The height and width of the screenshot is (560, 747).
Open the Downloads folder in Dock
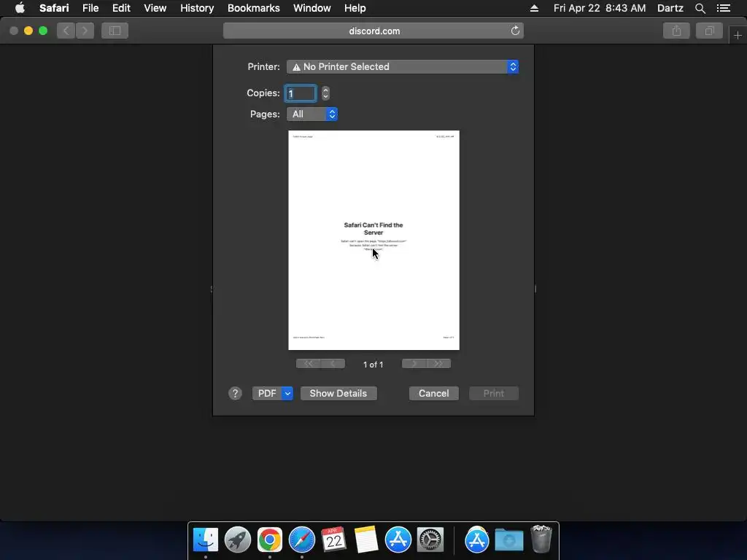508,540
